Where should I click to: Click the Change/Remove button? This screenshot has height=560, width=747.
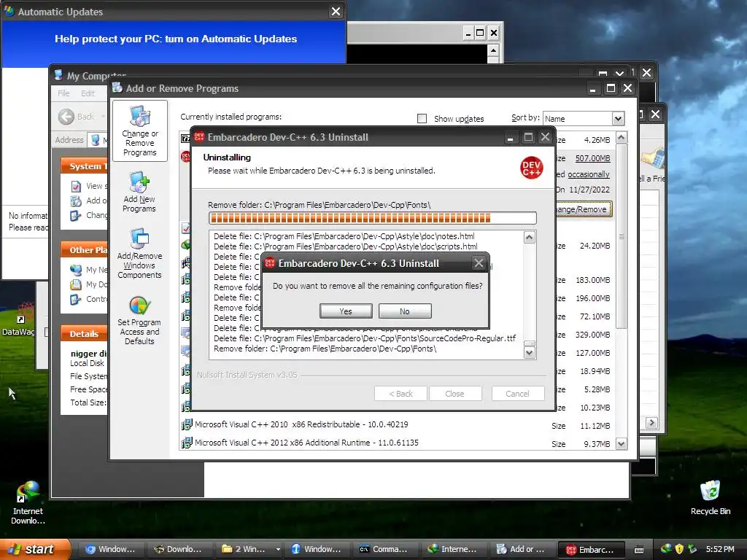click(x=583, y=209)
